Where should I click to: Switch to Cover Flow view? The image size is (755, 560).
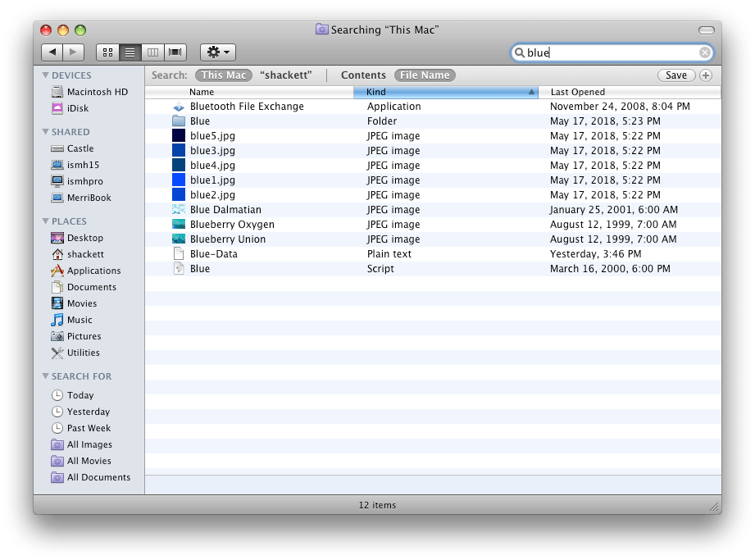coord(175,52)
